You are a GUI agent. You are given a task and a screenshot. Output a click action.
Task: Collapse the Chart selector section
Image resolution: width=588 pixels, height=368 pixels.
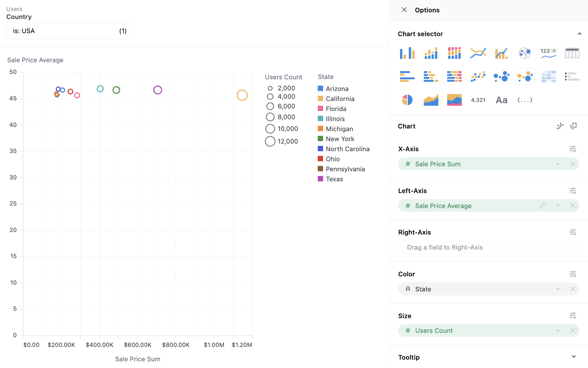click(579, 34)
